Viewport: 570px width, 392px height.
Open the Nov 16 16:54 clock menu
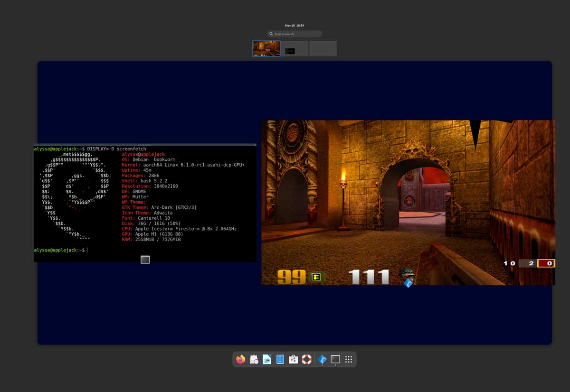294,25
